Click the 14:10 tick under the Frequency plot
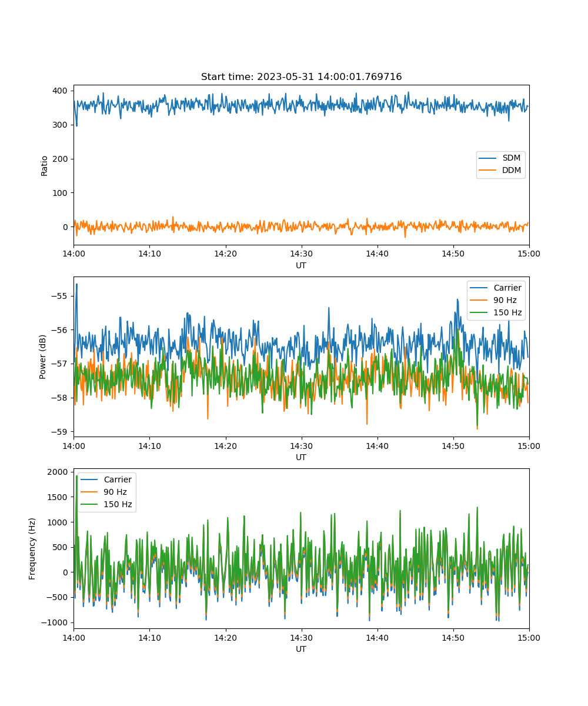The height and width of the screenshot is (706, 588). tap(149, 637)
